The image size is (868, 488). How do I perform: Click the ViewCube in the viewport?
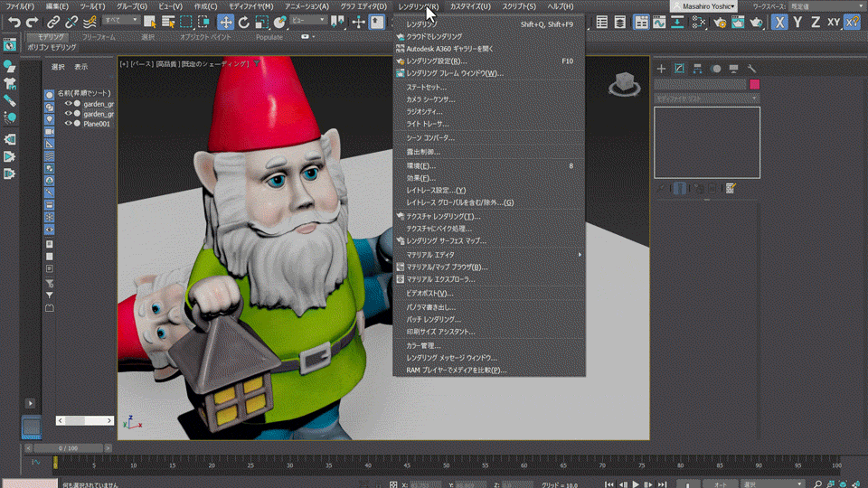[625, 84]
